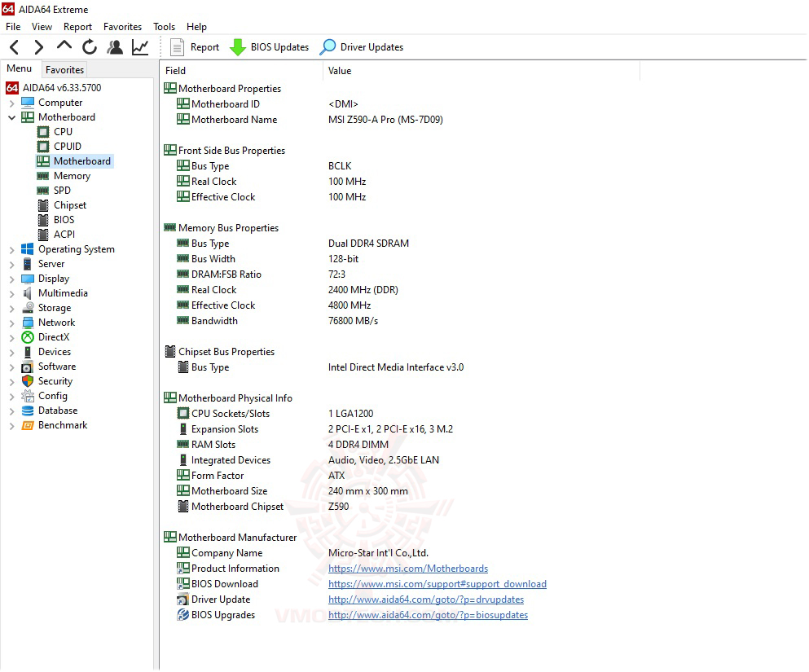Open the aida64 drvupdates link
Viewport: 809px width, 672px height.
(426, 600)
